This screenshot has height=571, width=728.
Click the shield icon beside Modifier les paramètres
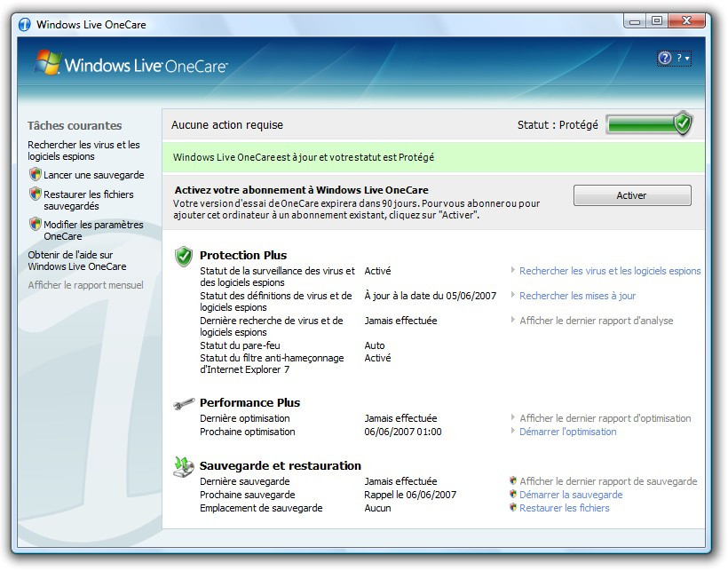pos(35,225)
